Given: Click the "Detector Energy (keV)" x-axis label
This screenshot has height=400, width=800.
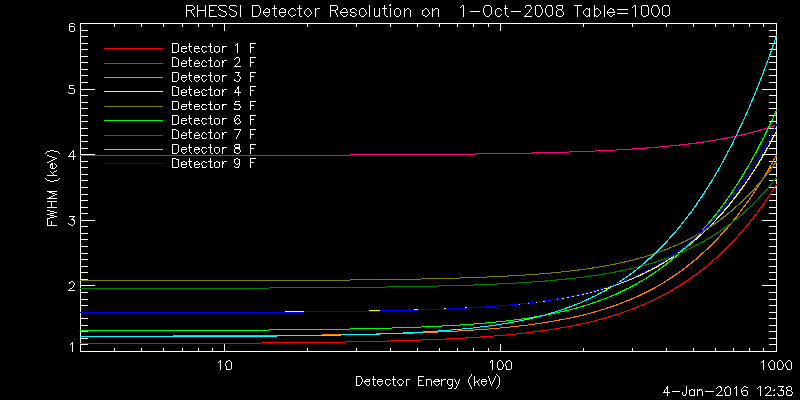Looking at the screenshot, I should [427, 381].
